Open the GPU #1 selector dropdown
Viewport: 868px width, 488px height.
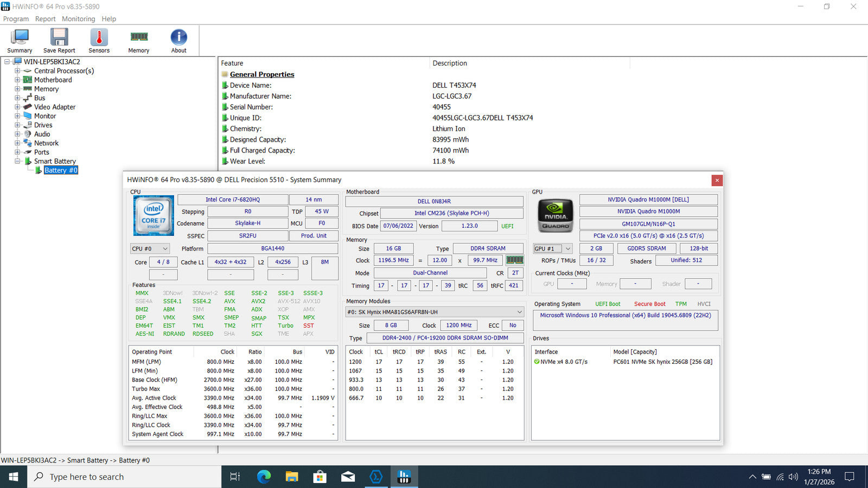click(552, 248)
